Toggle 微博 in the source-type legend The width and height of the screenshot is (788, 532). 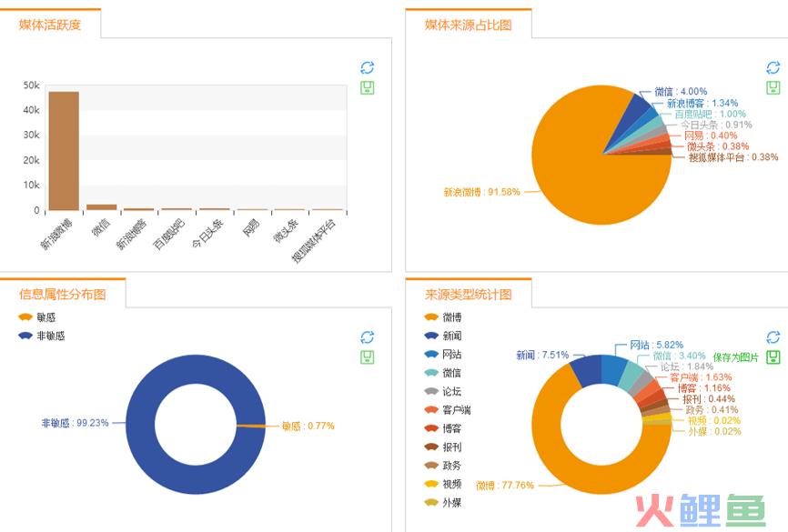(x=443, y=317)
